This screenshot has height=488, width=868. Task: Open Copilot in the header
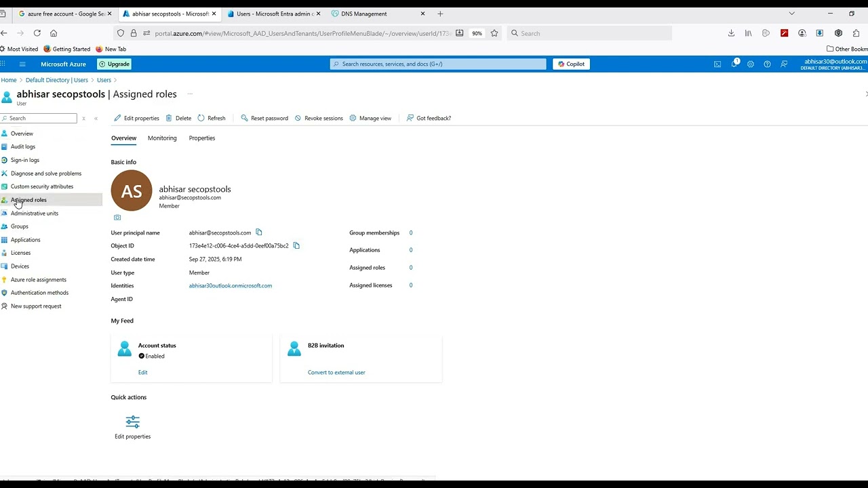572,64
